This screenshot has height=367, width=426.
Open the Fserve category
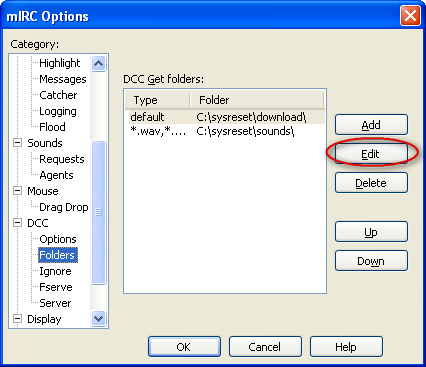(x=56, y=287)
